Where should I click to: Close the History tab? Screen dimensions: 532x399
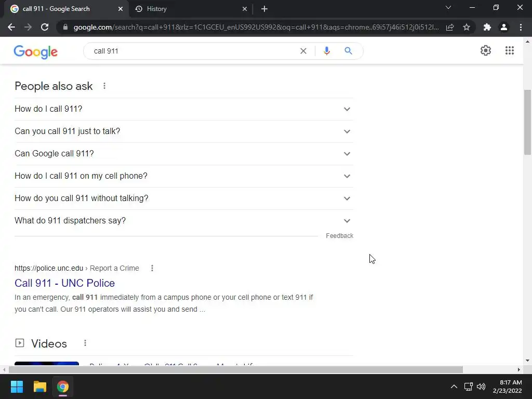[245, 9]
